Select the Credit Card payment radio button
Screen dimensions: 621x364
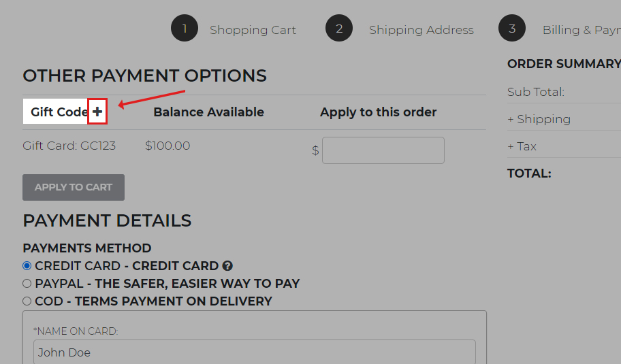tap(27, 266)
